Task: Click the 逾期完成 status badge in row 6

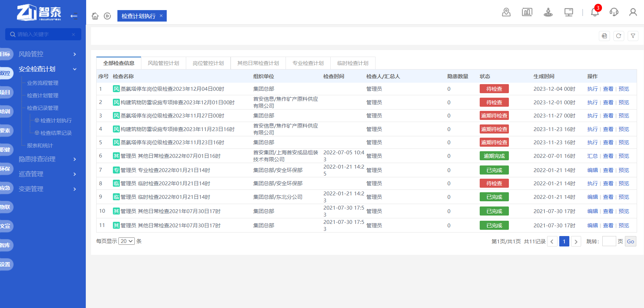Action: pyautogui.click(x=494, y=156)
